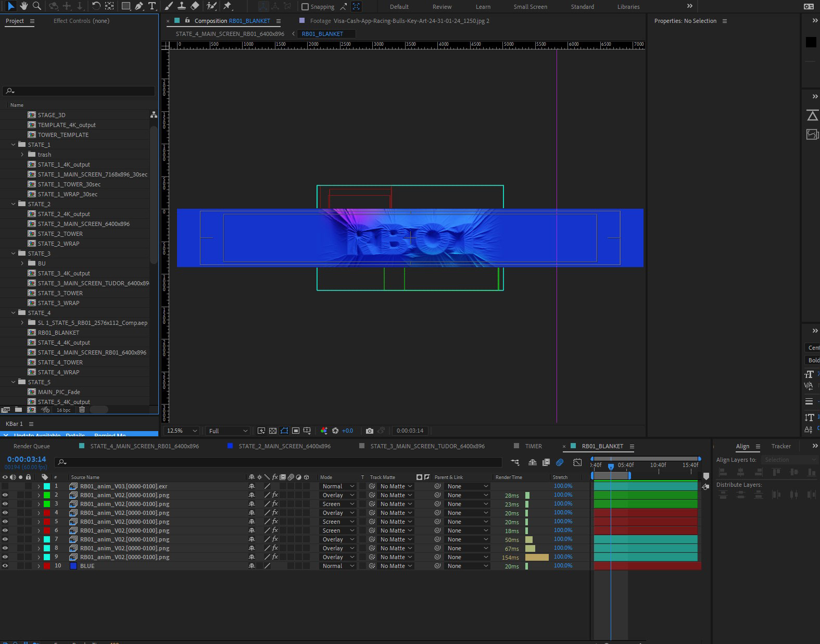
Task: Open layer 1 No Matte track matte dropdown
Action: pos(396,486)
